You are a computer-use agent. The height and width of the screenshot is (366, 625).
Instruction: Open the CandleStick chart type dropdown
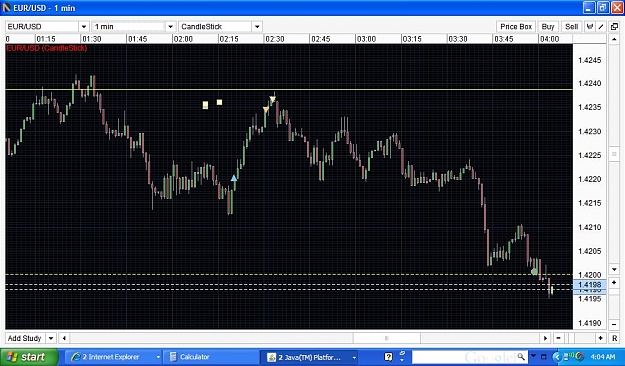pos(257,27)
